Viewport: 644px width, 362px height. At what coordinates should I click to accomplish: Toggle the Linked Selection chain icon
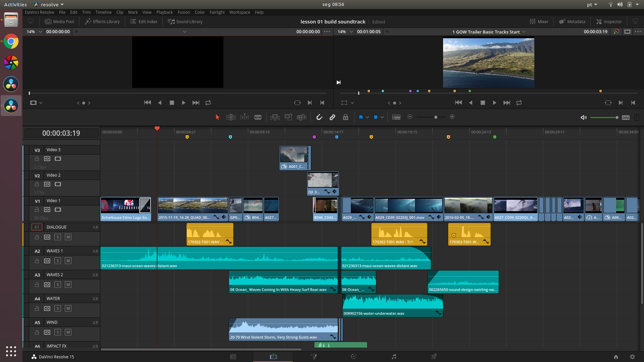click(x=332, y=117)
